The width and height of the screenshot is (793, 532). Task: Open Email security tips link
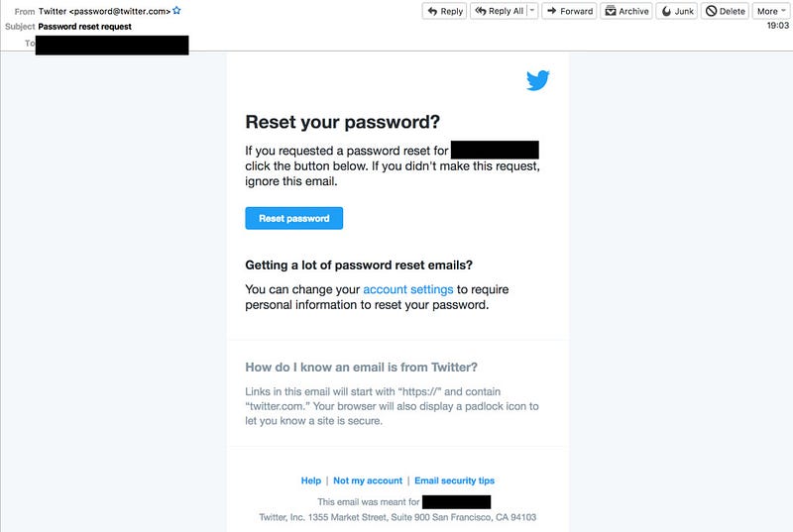(455, 480)
